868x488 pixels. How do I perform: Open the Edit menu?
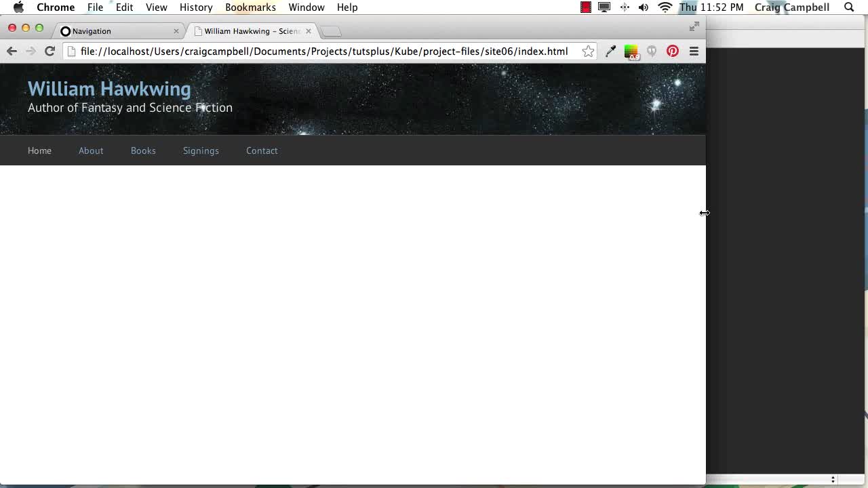124,7
